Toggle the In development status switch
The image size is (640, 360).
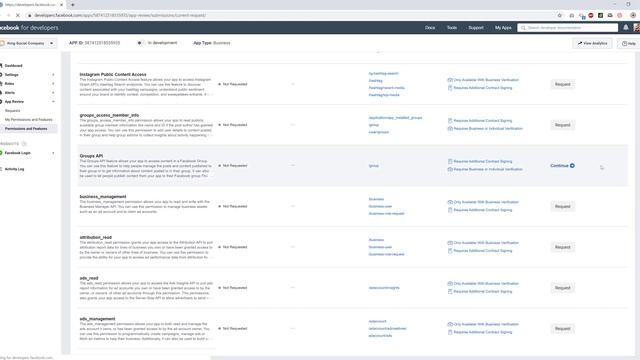click(x=140, y=43)
